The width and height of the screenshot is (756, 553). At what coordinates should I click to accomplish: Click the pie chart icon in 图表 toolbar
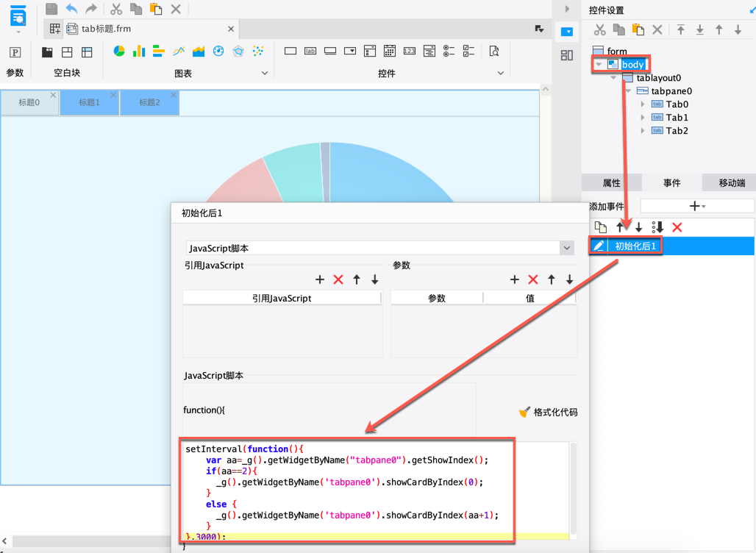pyautogui.click(x=119, y=51)
